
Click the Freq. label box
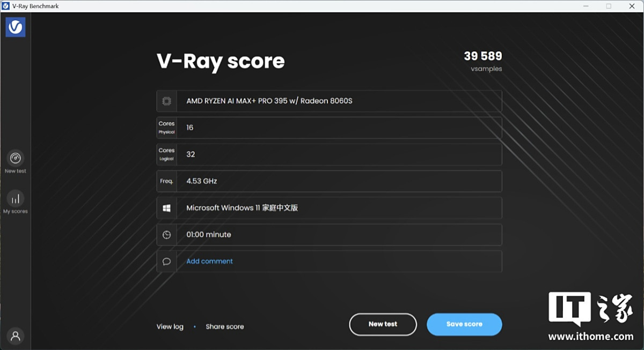pyautogui.click(x=167, y=181)
